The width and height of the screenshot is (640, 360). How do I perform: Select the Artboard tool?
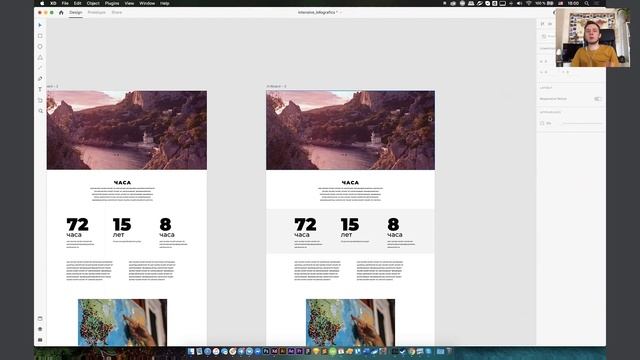click(40, 100)
